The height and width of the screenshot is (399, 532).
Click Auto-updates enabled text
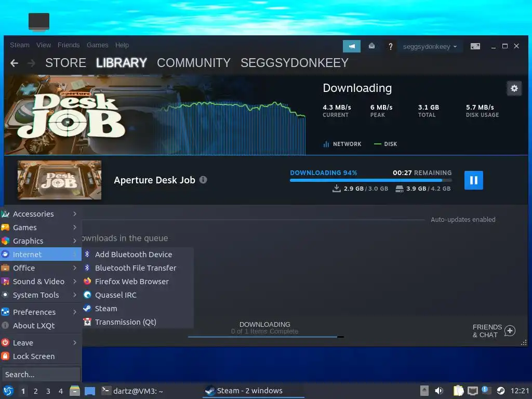click(463, 220)
